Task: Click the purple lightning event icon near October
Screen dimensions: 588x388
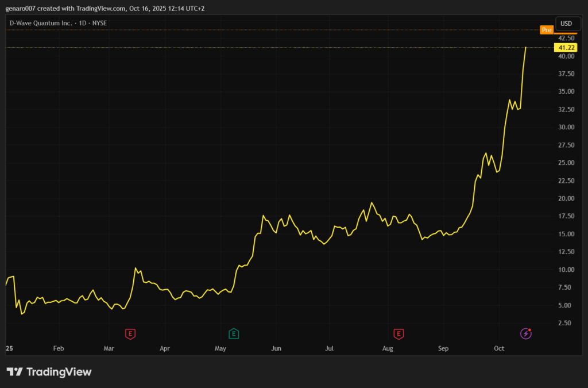Action: [x=526, y=333]
